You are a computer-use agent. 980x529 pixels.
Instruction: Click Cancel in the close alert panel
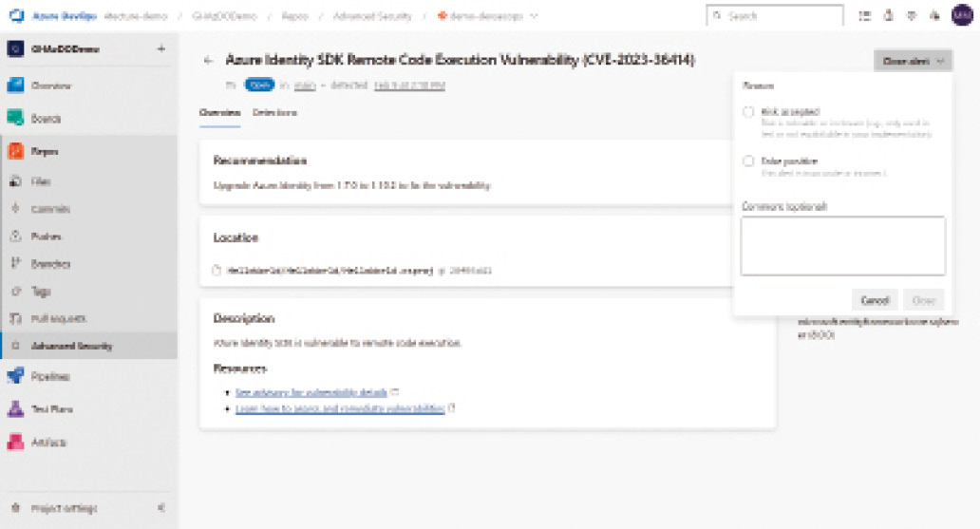(x=875, y=300)
